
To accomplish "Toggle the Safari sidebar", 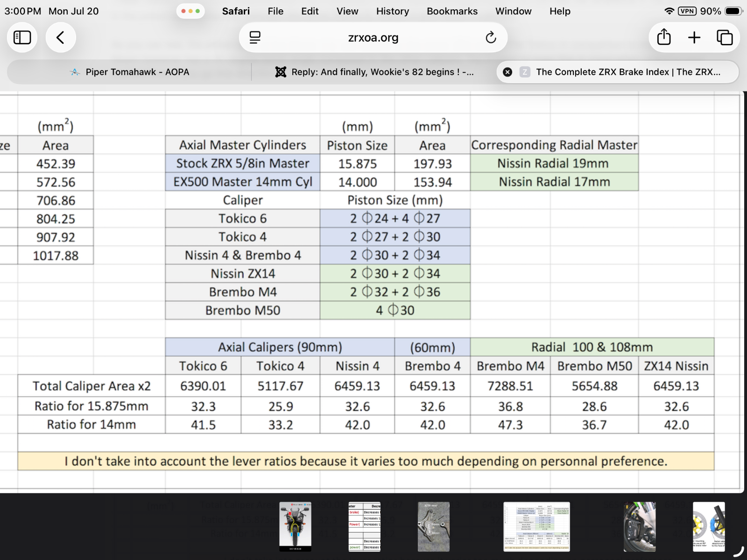I will [x=22, y=37].
